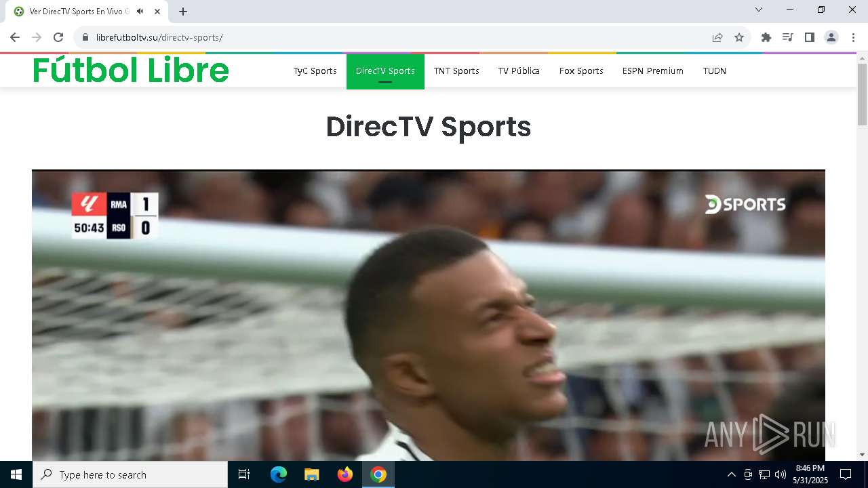Reload the current page

[58, 37]
